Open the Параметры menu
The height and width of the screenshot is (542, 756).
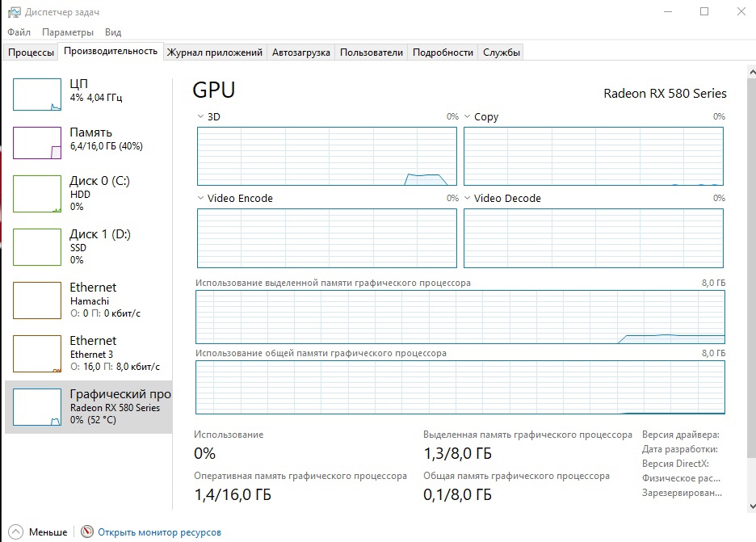click(68, 32)
